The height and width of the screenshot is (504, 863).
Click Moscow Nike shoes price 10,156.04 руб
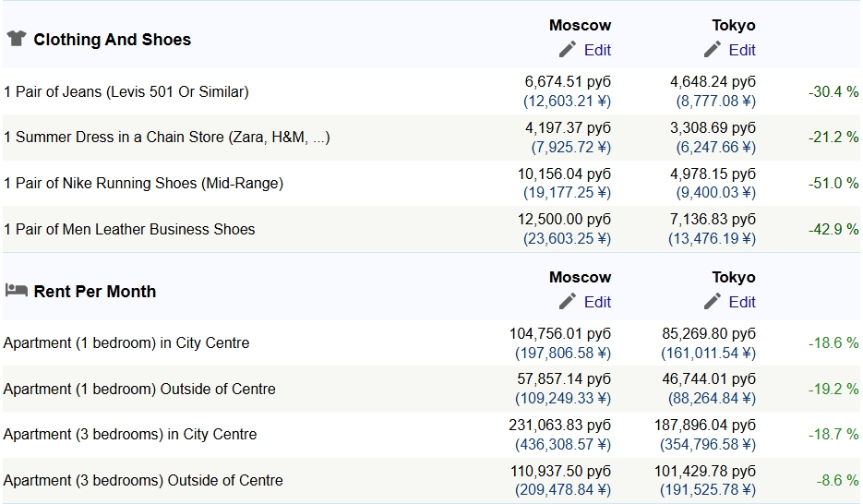[x=564, y=174]
